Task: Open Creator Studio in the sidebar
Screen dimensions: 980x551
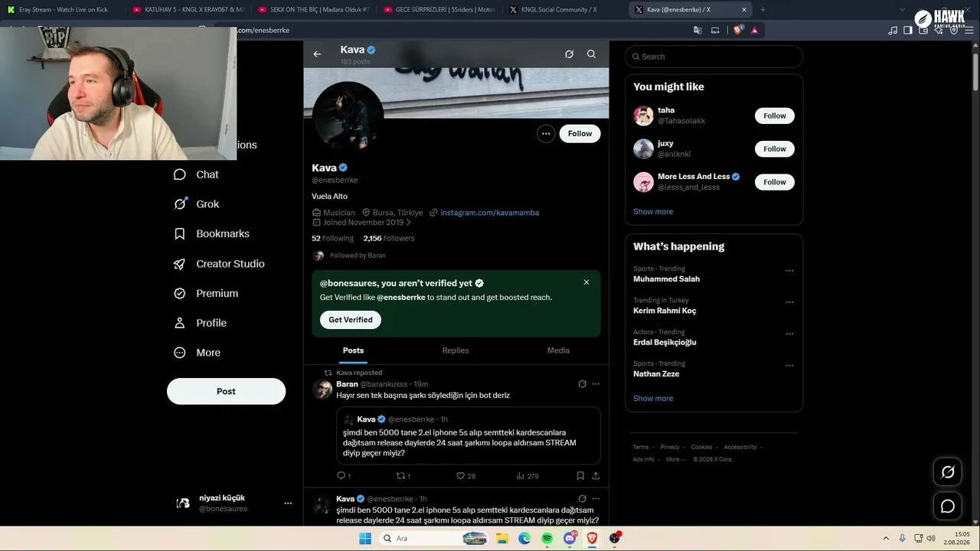Action: click(220, 264)
